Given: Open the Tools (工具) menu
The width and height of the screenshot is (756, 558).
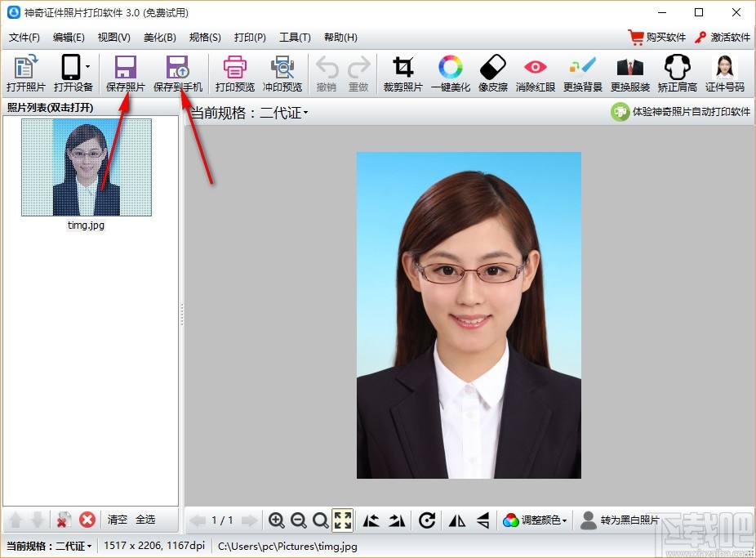Looking at the screenshot, I should coord(295,37).
